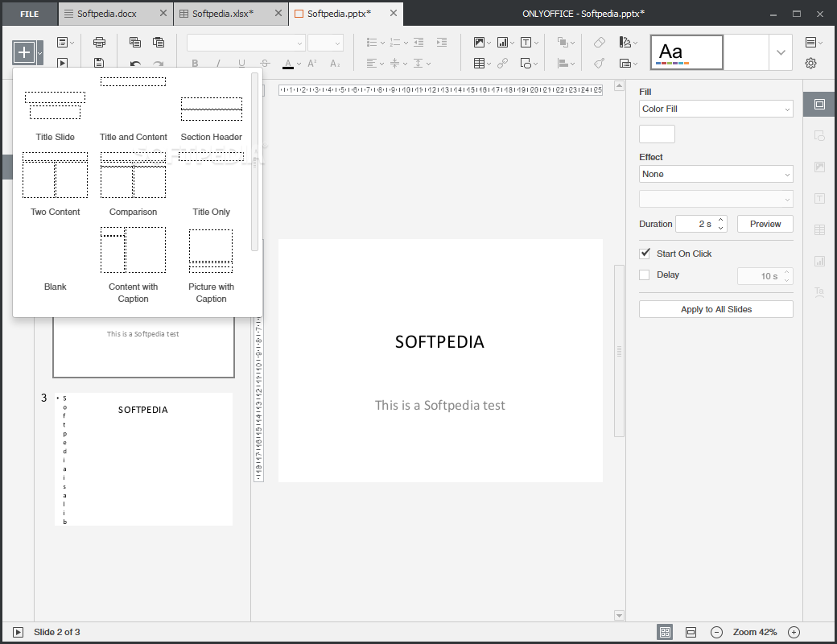Open the View Settings icon dropdown
837x644 pixels.
point(814,42)
